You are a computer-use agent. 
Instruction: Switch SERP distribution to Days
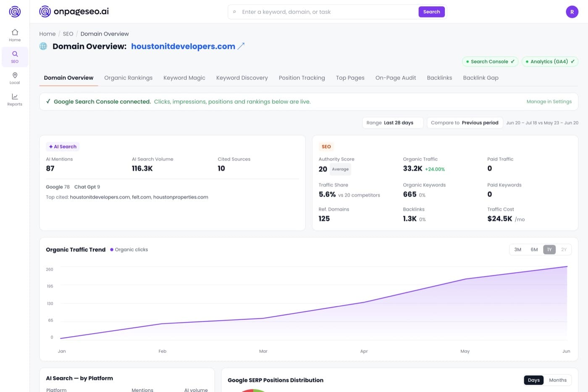pos(534,380)
